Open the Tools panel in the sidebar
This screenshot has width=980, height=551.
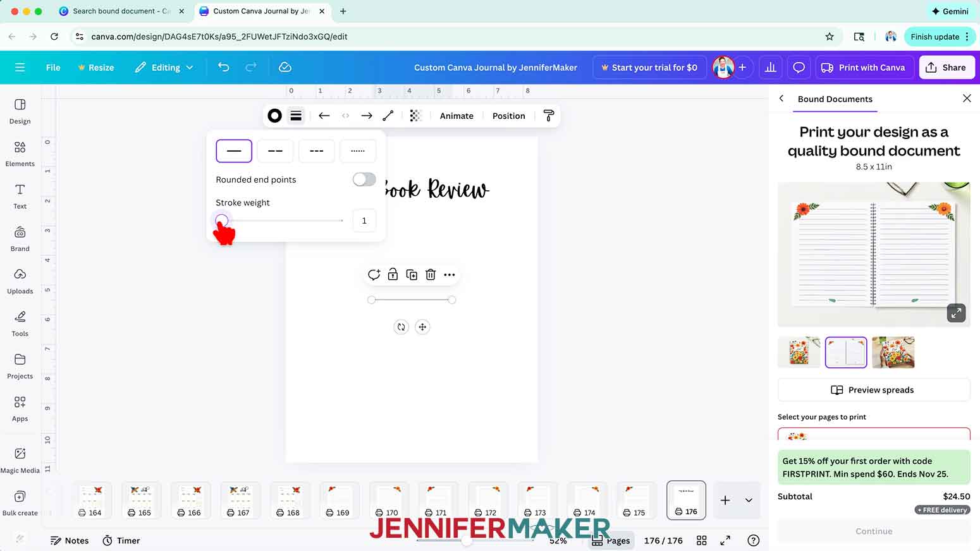click(x=20, y=323)
